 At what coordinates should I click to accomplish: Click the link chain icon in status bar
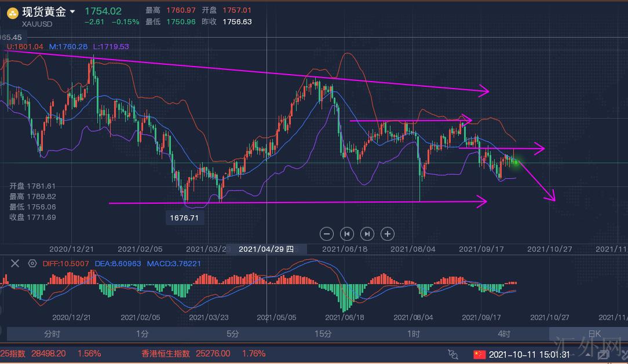tap(453, 354)
